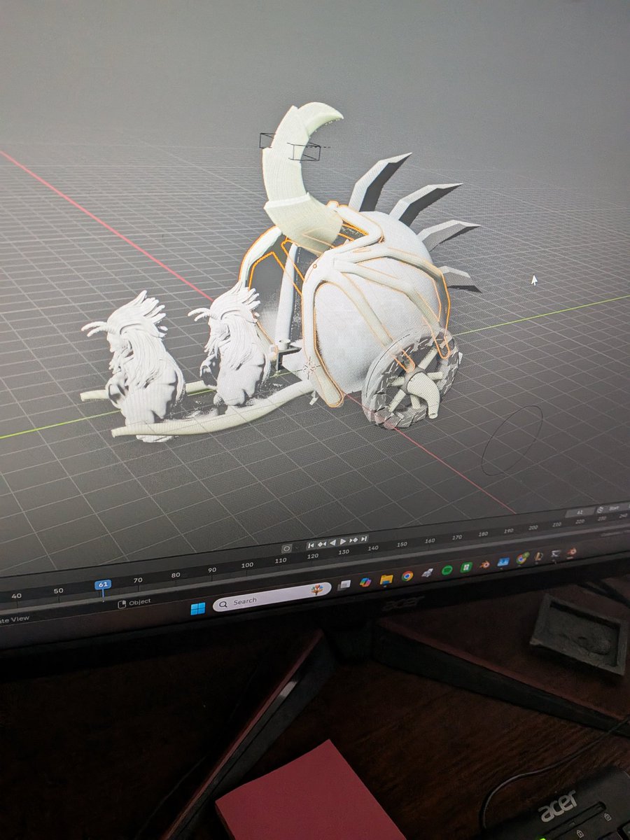Open File Explorer from the taskbar
Screen dimensions: 630x840
tap(386, 579)
